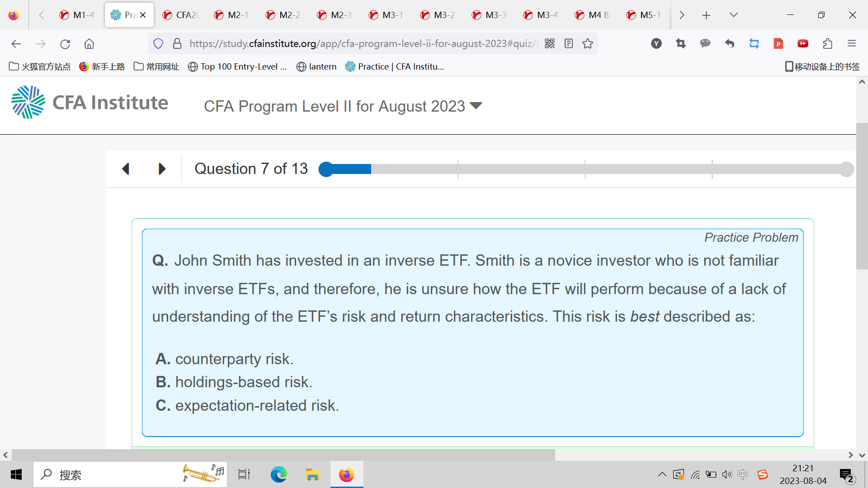Switch to the M3-4 tab
The image size is (868, 488).
(541, 15)
